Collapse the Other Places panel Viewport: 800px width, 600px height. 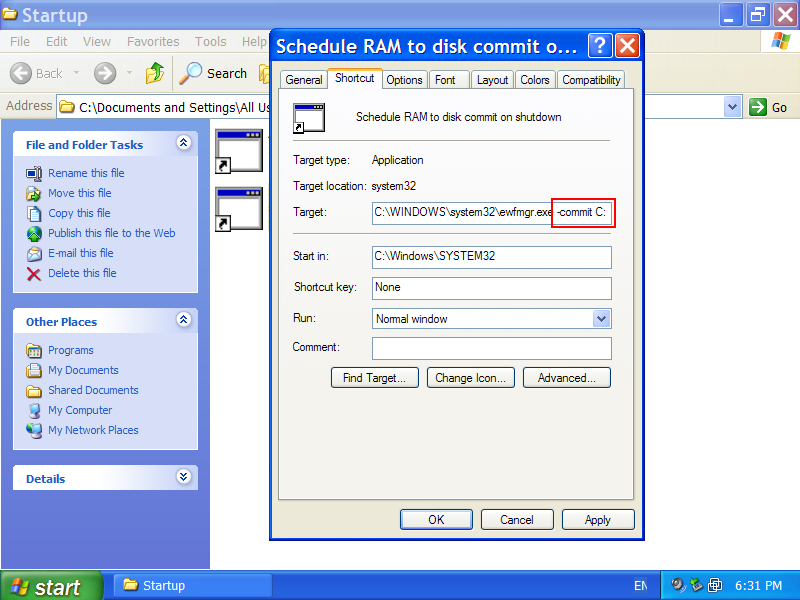tap(184, 320)
